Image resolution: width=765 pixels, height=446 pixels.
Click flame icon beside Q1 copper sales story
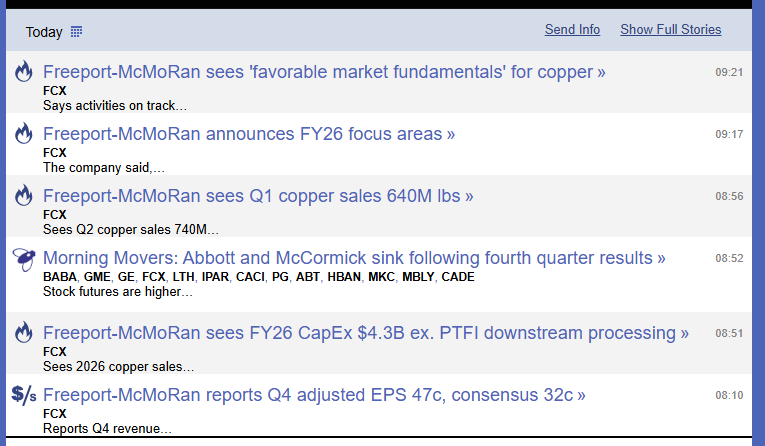(x=24, y=196)
